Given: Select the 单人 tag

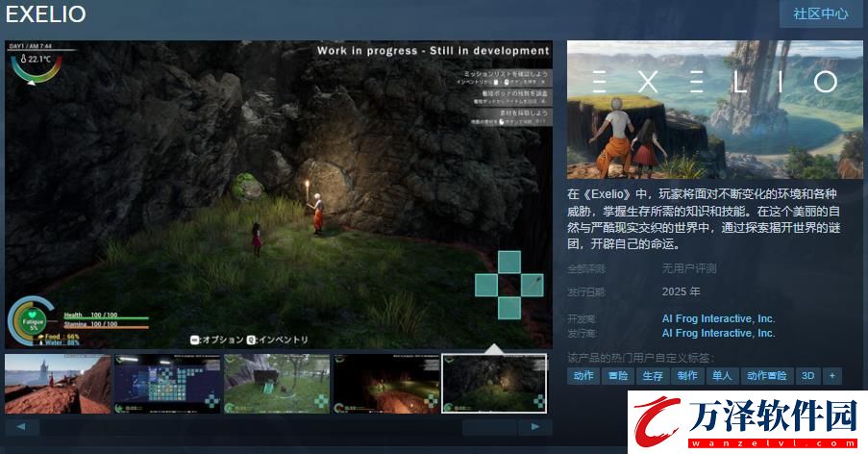Looking at the screenshot, I should [x=721, y=375].
